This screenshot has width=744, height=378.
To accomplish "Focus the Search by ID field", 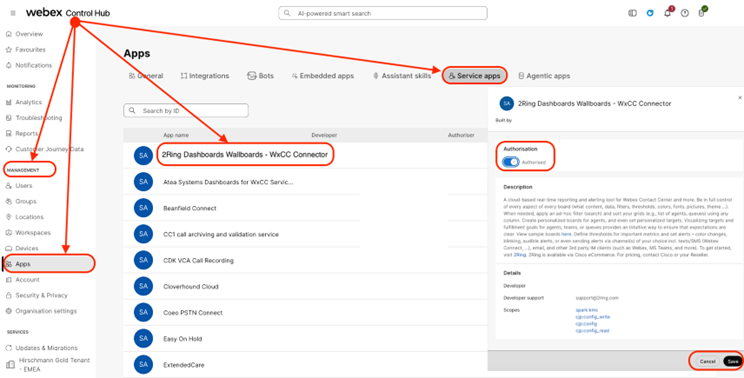I will [x=186, y=111].
